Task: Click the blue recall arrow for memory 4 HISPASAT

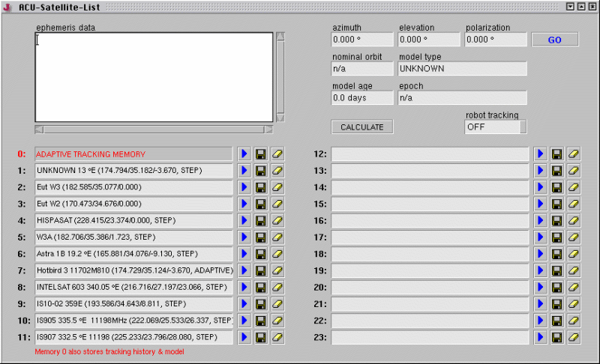Action: 244,220
